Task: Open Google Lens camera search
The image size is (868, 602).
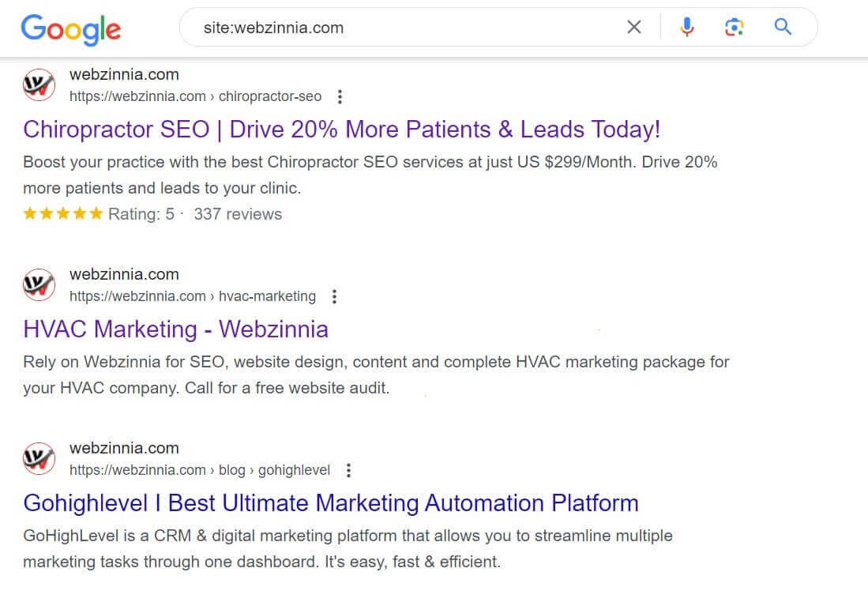Action: [734, 26]
